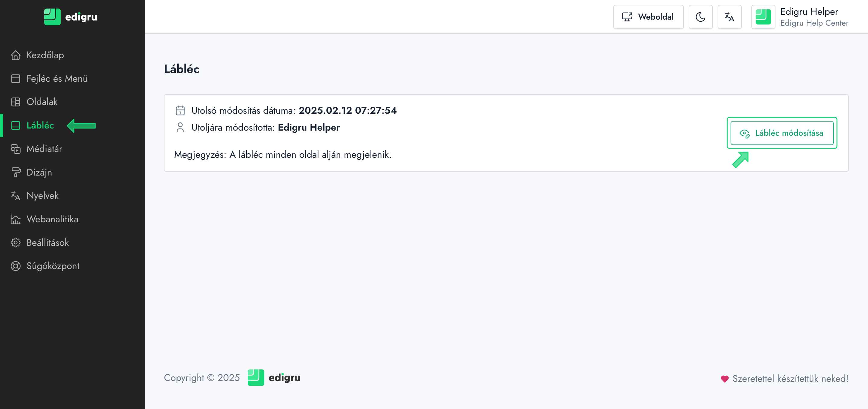Click the Nyelvek translate icon

click(x=15, y=195)
